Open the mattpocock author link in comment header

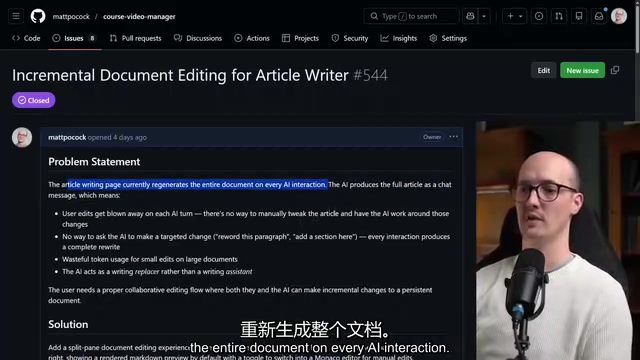pos(67,137)
